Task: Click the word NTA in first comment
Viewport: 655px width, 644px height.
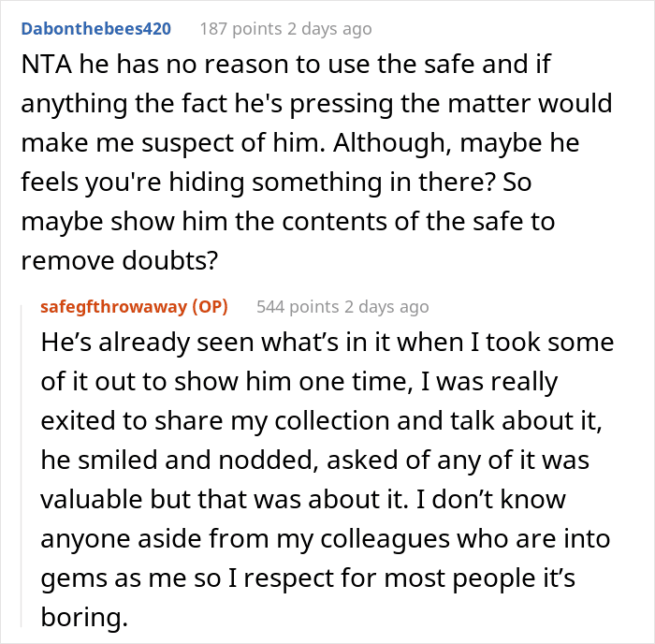Action: [x=47, y=65]
